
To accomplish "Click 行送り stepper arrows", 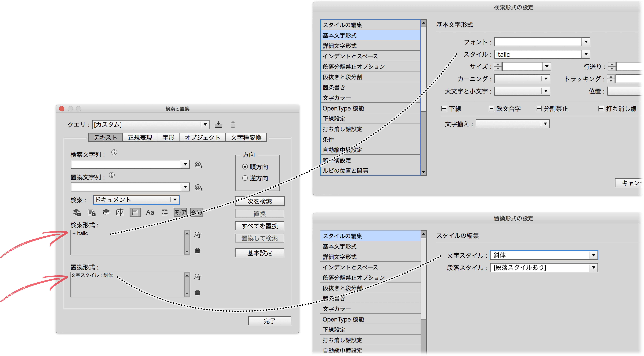I will coord(612,67).
